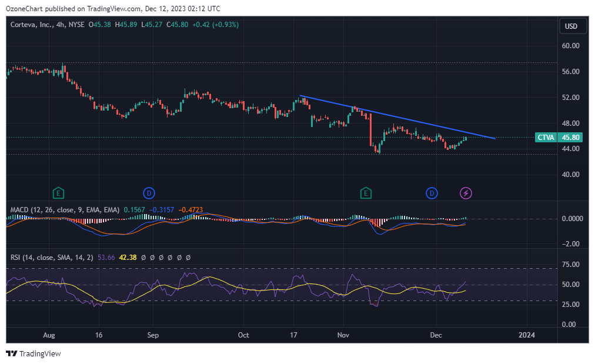Click the earnings E marker in November

[x=366, y=193]
